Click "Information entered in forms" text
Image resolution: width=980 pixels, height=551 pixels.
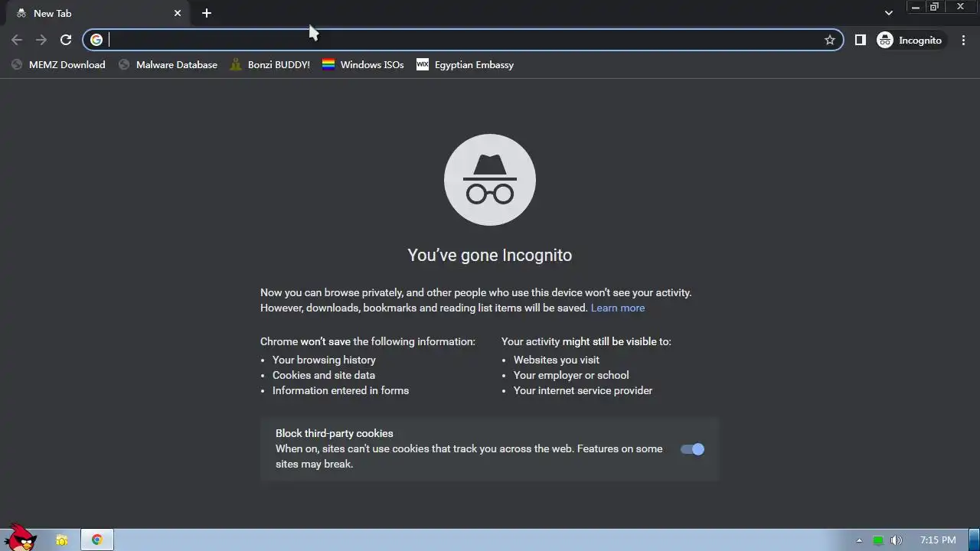click(x=341, y=390)
